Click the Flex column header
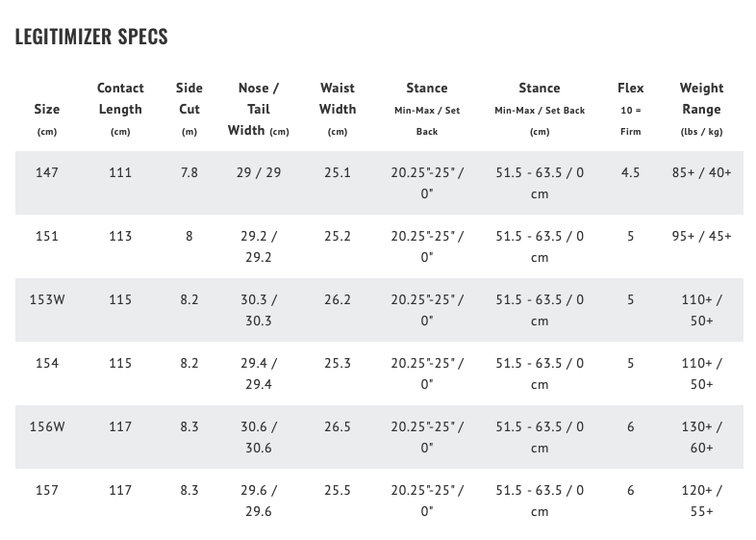This screenshot has height=540, width=756. 630,109
